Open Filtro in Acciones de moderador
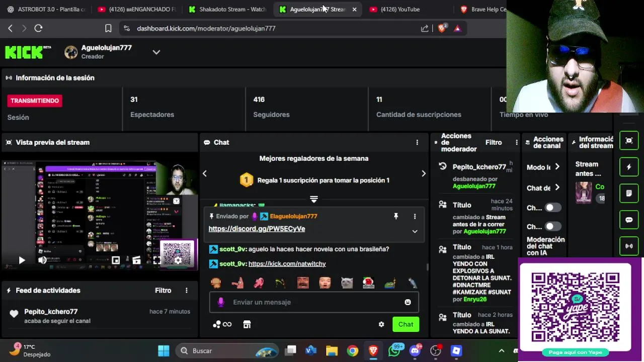The width and height of the screenshot is (644, 362). coord(494,142)
